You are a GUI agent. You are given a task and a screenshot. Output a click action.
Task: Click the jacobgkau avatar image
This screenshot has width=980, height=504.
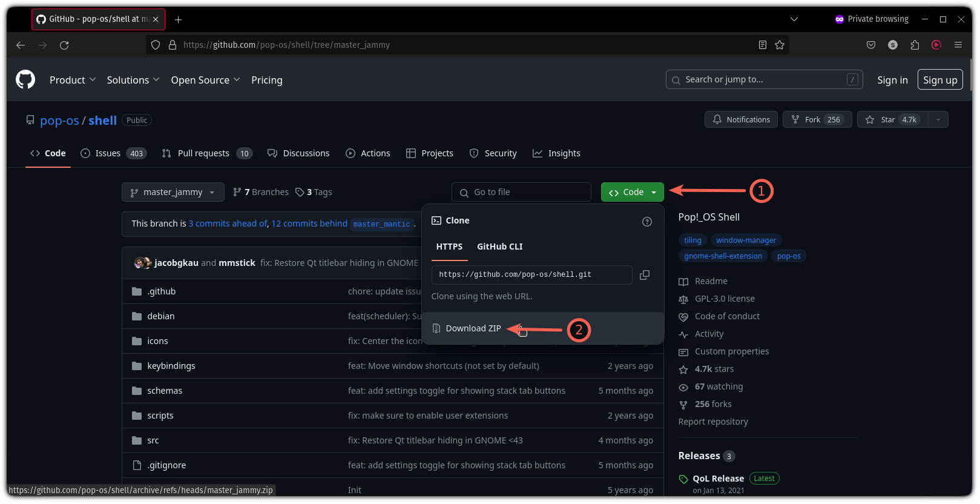tap(140, 263)
